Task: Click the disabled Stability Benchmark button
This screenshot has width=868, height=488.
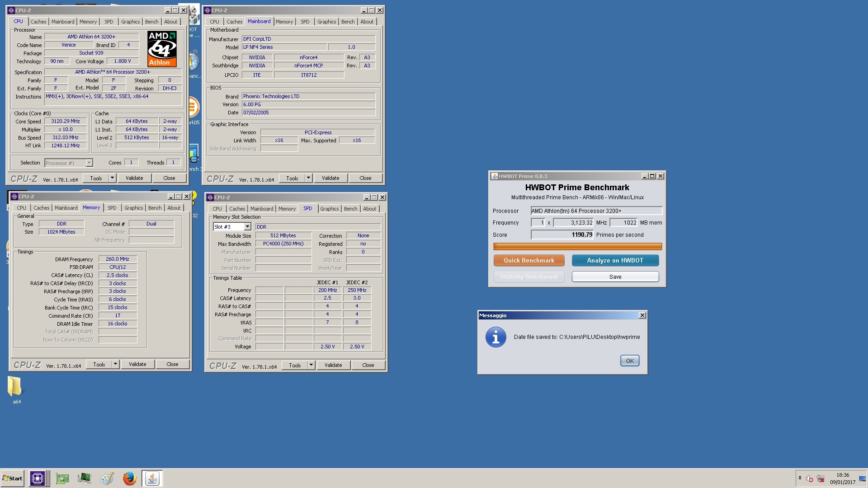Action: [x=529, y=277]
